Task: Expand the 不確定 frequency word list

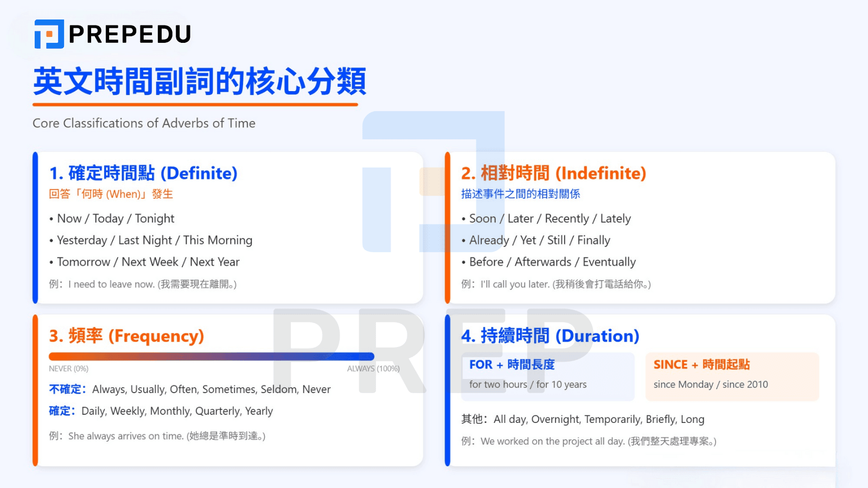Action: tap(189, 389)
